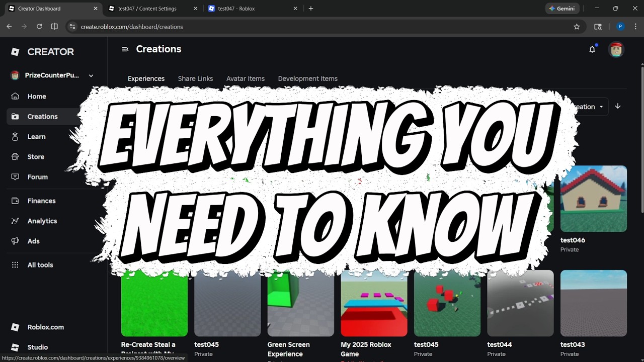Open the Learn section
The width and height of the screenshot is (644, 362).
click(x=36, y=137)
